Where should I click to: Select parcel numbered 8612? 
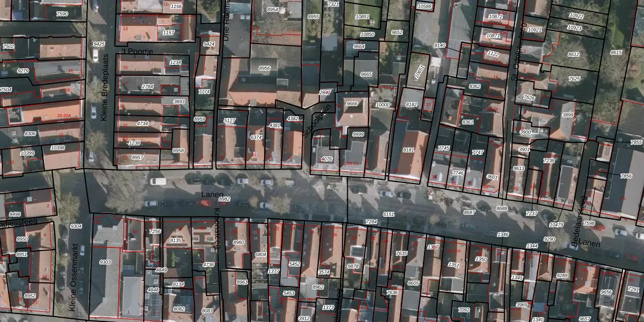coord(574,54)
